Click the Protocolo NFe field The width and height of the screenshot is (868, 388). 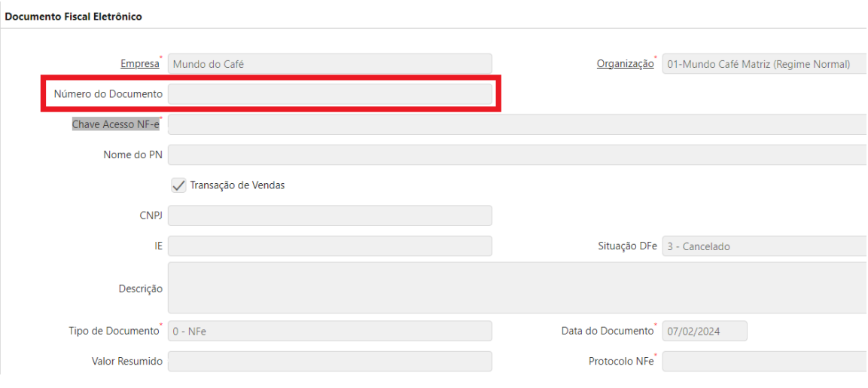click(x=763, y=362)
